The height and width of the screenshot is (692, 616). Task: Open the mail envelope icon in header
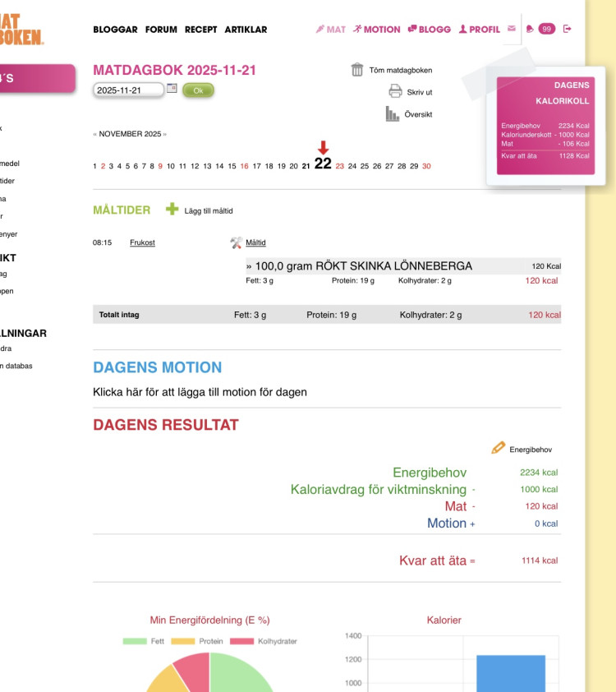coord(512,29)
